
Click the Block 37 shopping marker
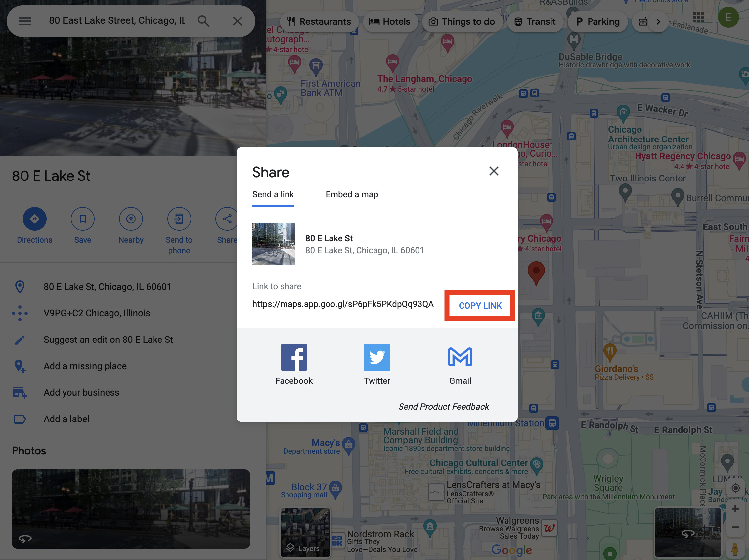tap(335, 490)
